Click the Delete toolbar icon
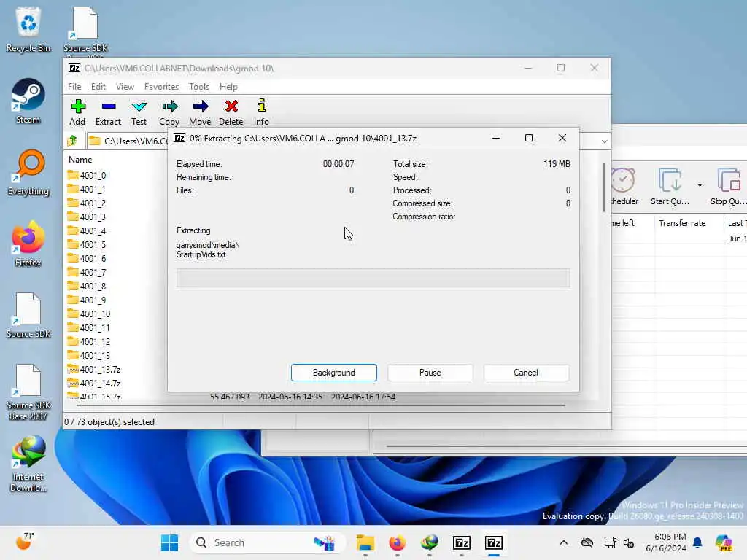The height and width of the screenshot is (560, 747). 231,112
